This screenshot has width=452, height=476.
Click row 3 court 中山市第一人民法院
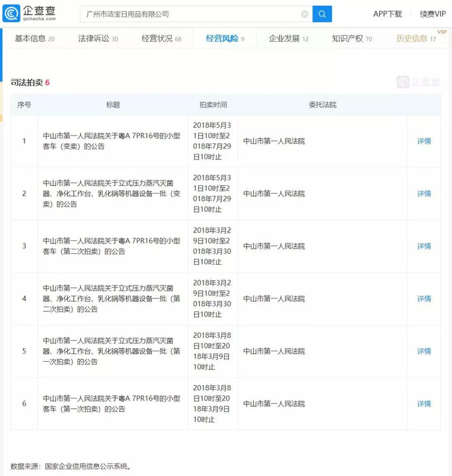pos(274,246)
